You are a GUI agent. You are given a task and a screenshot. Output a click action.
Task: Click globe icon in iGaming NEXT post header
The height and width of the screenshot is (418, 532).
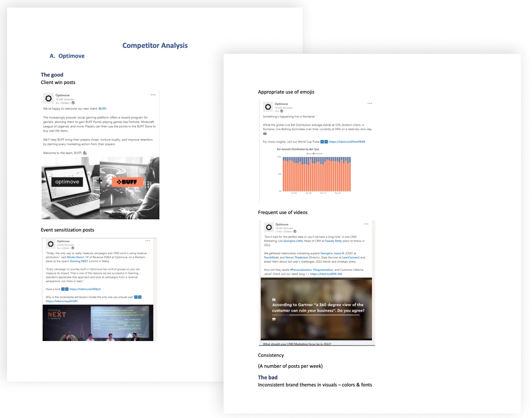point(72,248)
